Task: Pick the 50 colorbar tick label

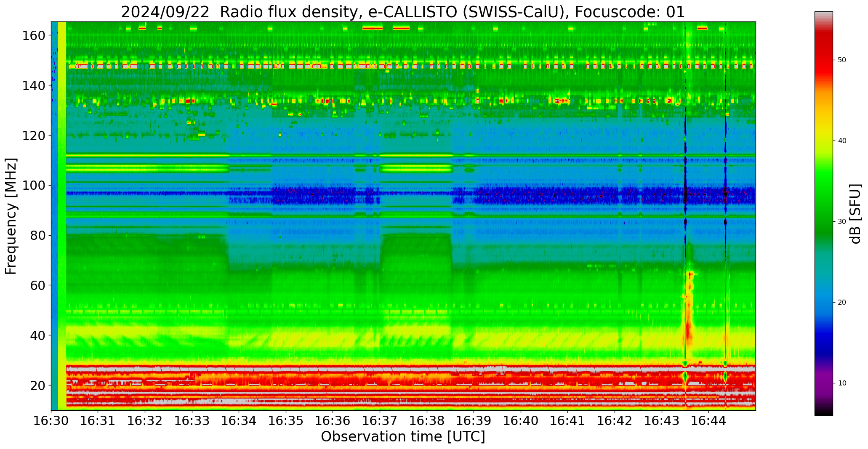Action: point(842,60)
